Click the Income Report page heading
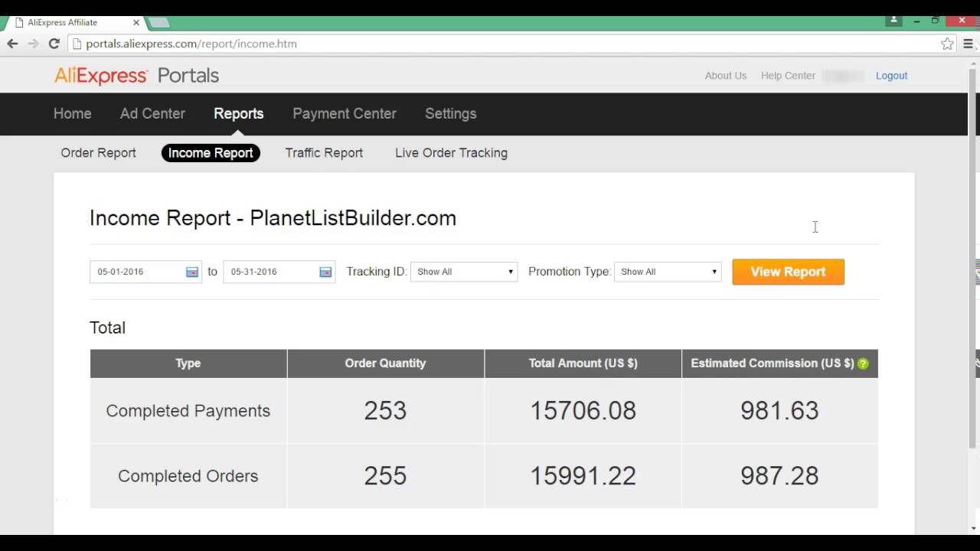The image size is (980, 551). pos(273,218)
